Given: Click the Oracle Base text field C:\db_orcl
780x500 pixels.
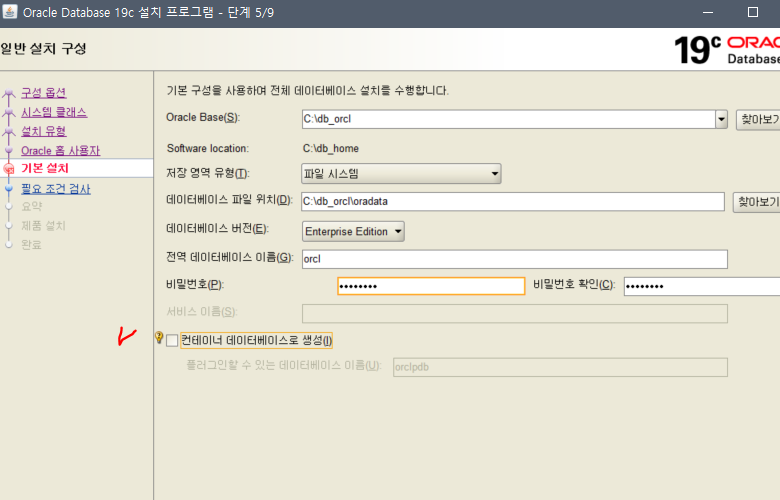Looking at the screenshot, I should pyautogui.click(x=508, y=119).
